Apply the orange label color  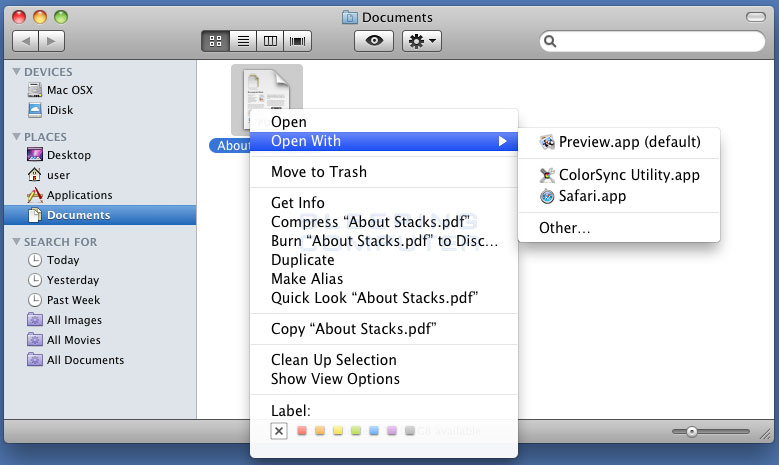[x=320, y=431]
